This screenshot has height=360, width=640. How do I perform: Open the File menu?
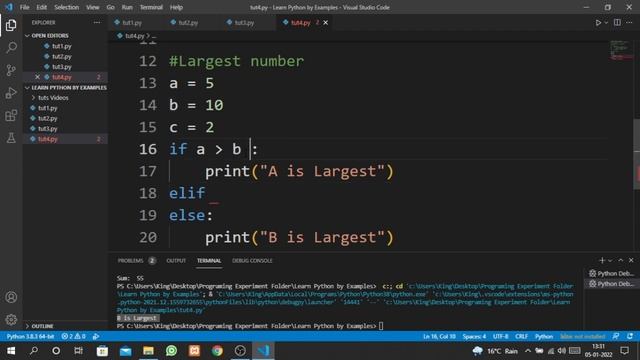24,7
